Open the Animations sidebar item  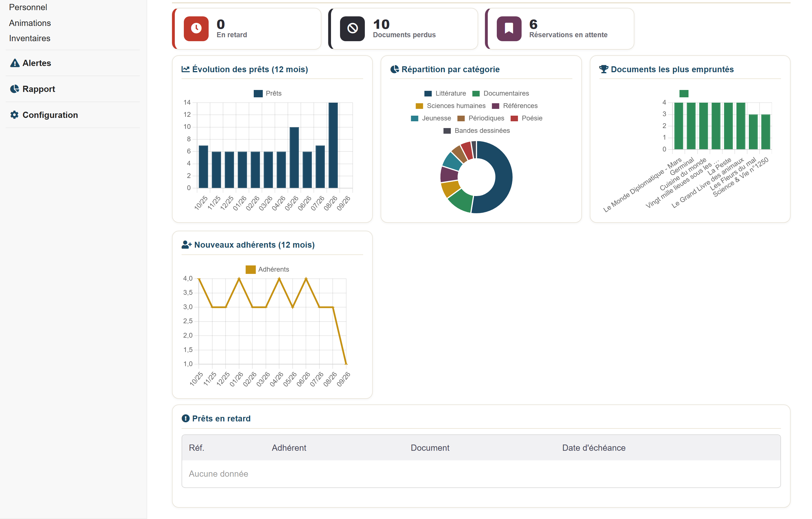30,23
